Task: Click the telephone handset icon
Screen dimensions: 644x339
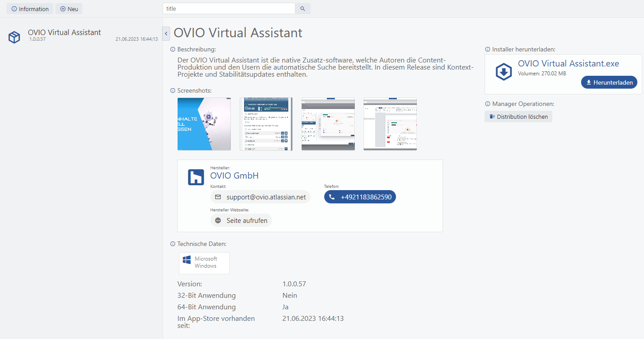Action: pyautogui.click(x=332, y=197)
